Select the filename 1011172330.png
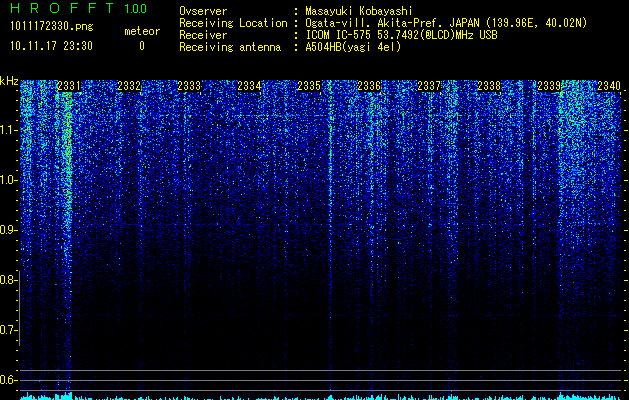 [52, 27]
